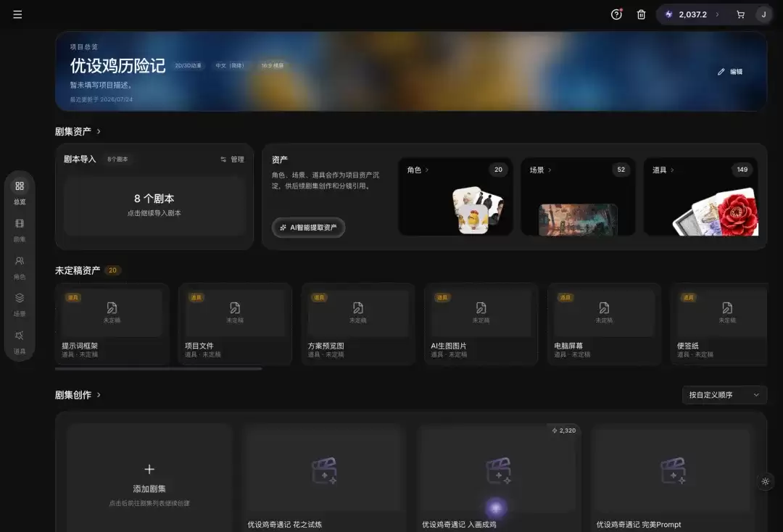Open the 场景 asset card chevron
783x532 pixels.
click(550, 170)
